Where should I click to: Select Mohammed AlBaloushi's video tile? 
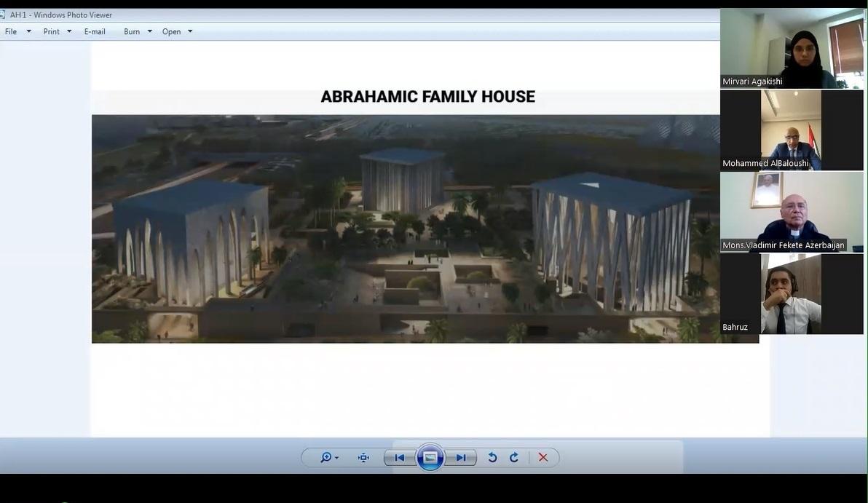pos(792,130)
